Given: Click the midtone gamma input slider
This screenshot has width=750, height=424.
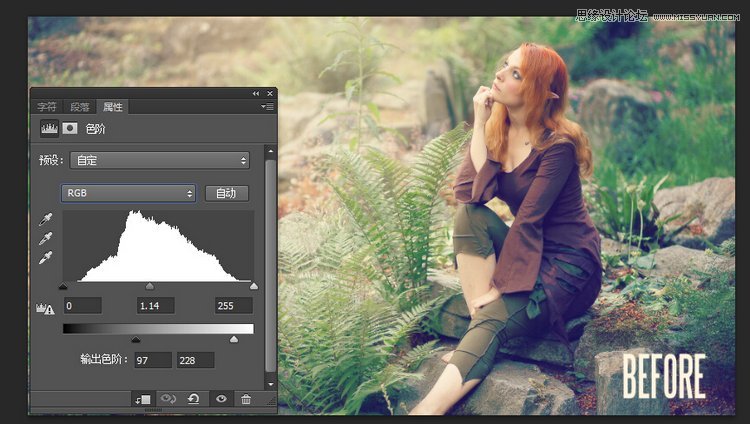Looking at the screenshot, I should [x=150, y=287].
